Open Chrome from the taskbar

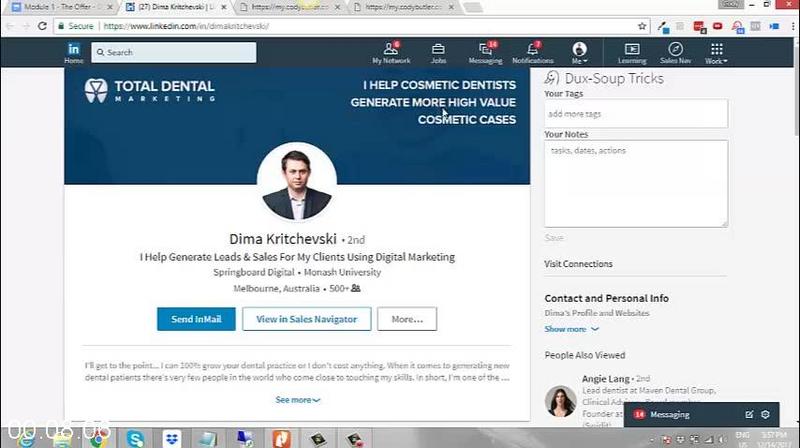[x=98, y=438]
